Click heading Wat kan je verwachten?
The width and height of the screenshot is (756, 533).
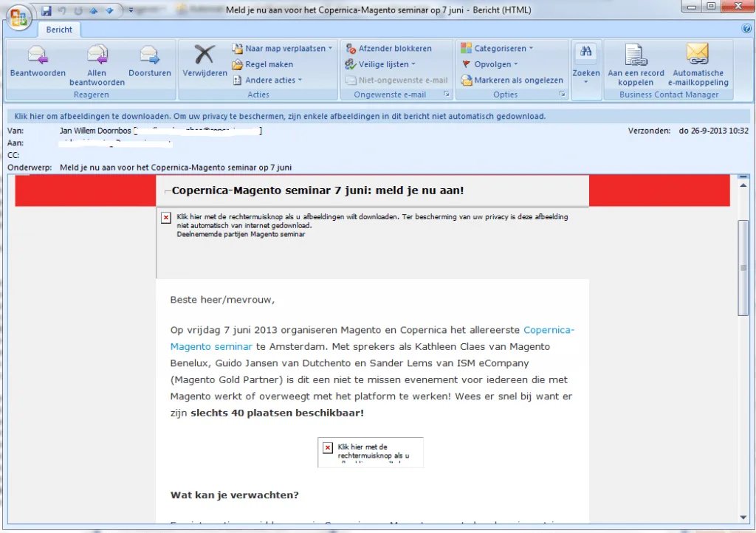(x=234, y=495)
